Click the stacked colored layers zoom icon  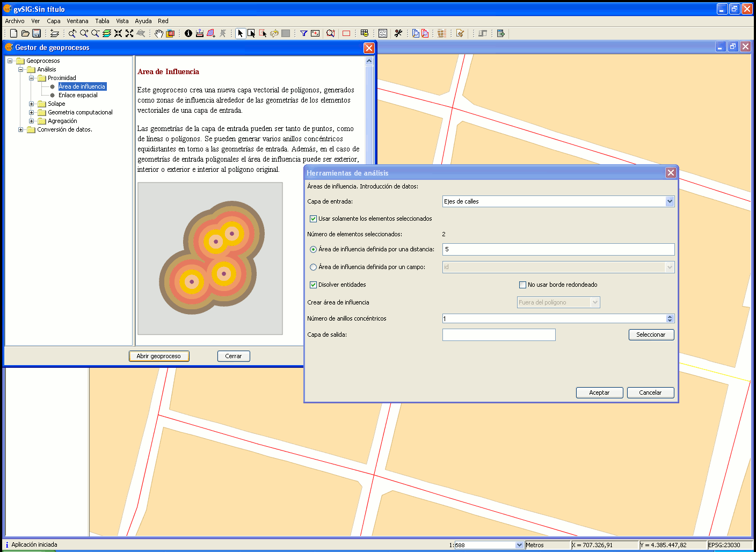pos(107,33)
